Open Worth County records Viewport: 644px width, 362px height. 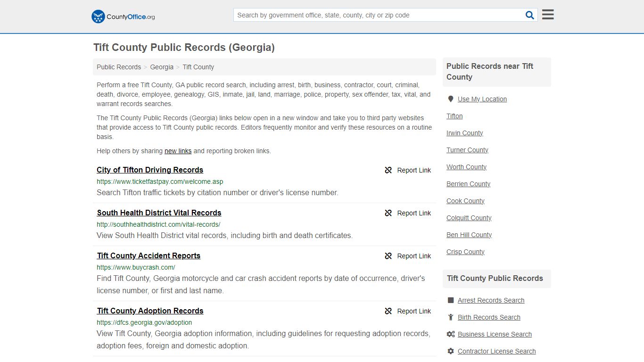click(466, 167)
